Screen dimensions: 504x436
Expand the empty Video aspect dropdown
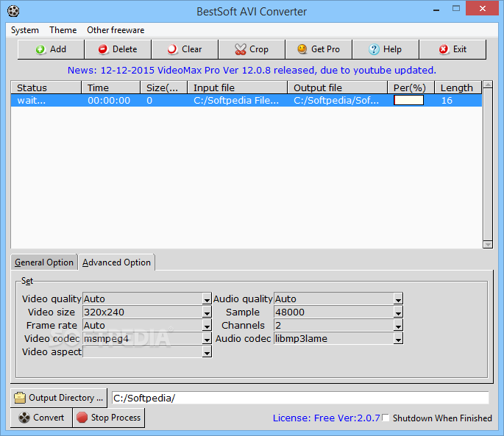(207, 352)
